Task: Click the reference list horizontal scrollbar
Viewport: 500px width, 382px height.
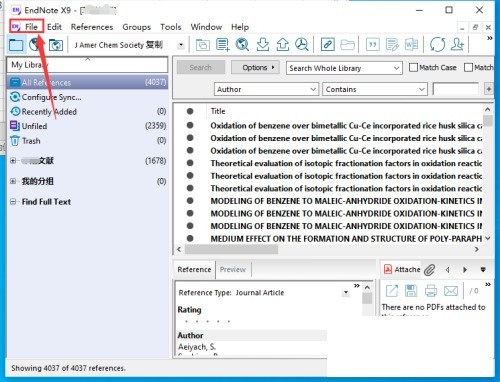Action: tap(231, 249)
